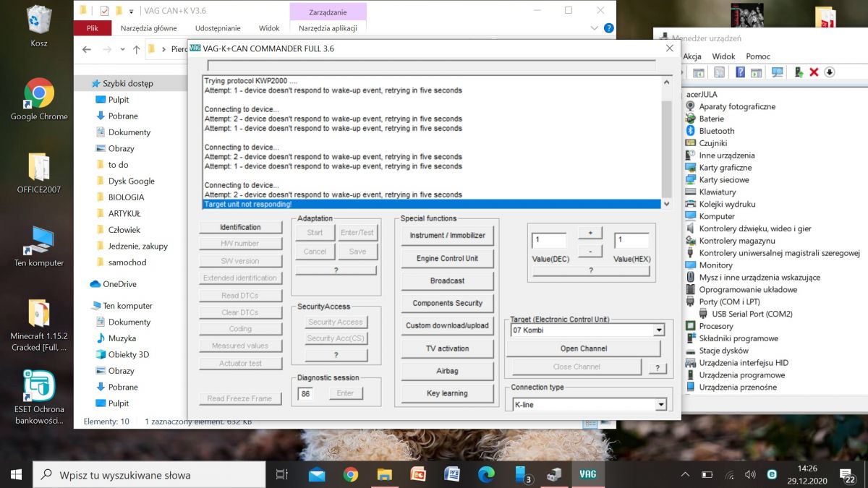
Task: Click the help question button under value fields
Action: [590, 270]
